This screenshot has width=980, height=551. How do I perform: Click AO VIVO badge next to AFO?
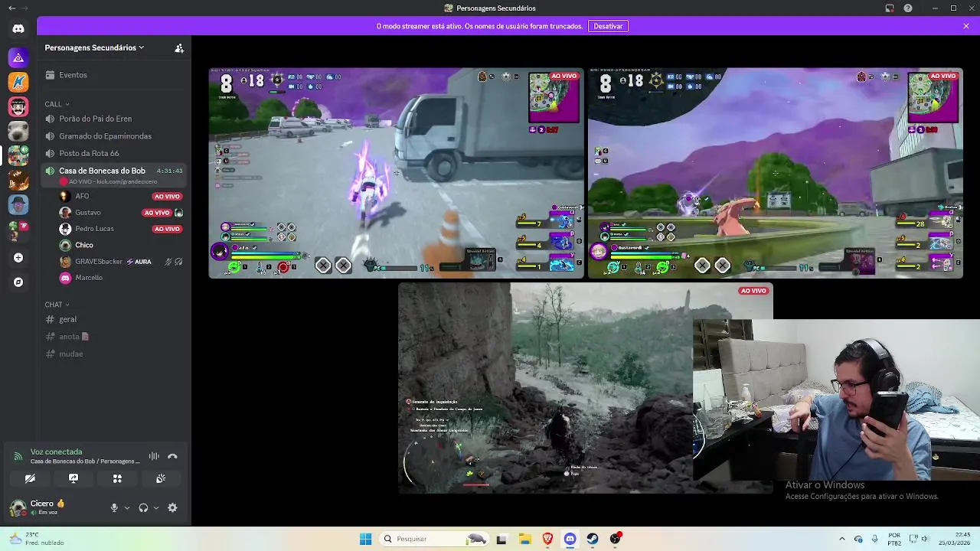coord(167,196)
